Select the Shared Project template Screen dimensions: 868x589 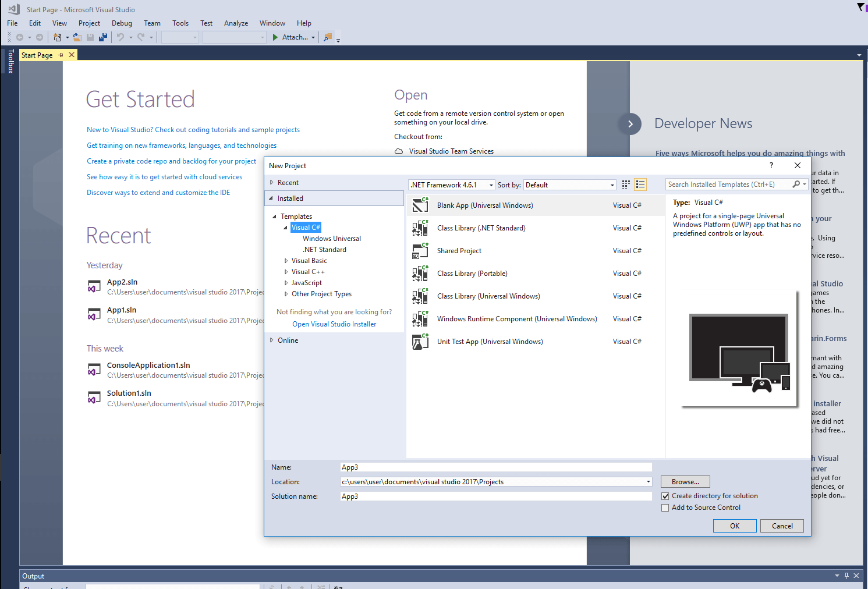pos(536,251)
